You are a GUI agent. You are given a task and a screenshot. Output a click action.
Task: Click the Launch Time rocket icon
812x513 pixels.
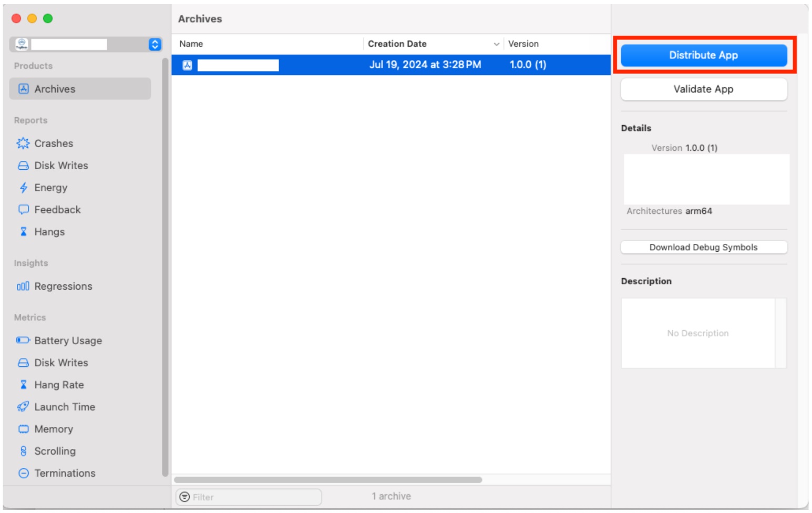(23, 407)
